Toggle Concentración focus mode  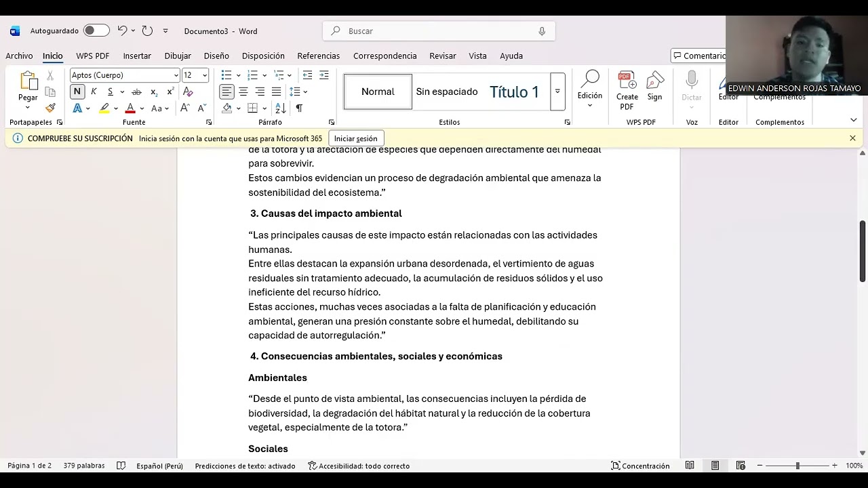640,466
